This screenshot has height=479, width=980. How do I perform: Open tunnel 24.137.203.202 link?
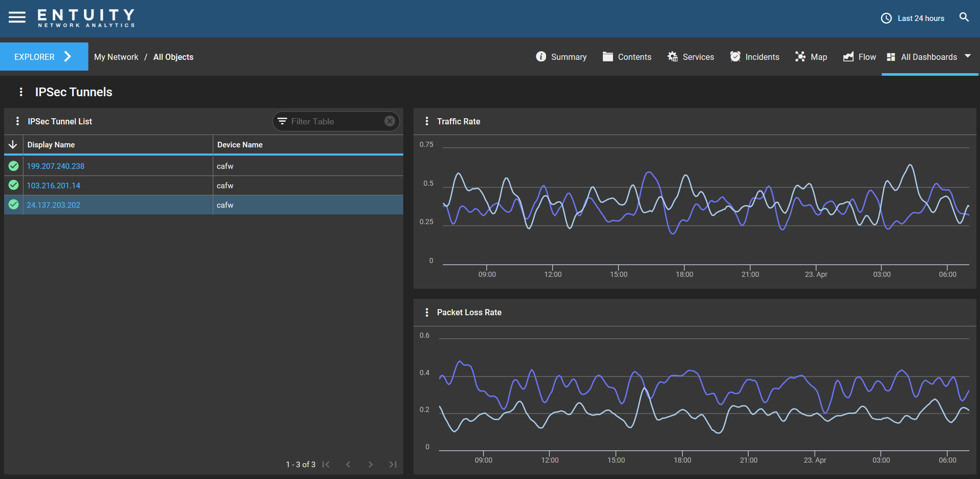(x=54, y=205)
